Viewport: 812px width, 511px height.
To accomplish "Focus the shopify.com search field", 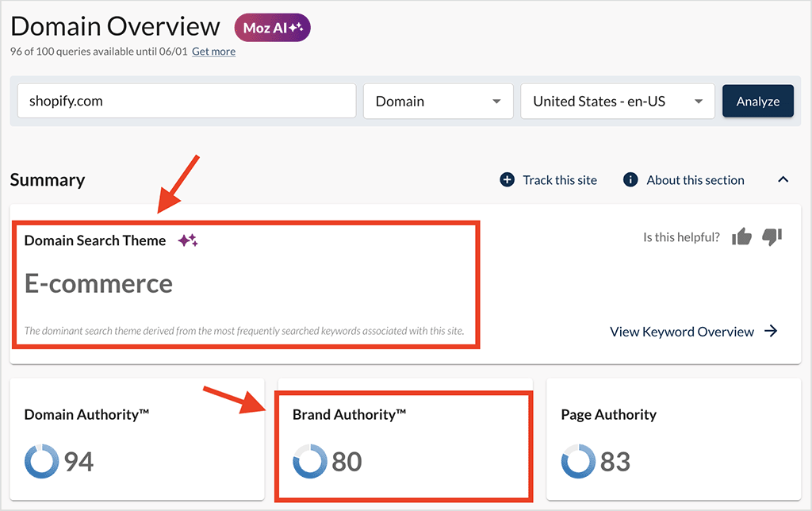I will click(186, 101).
